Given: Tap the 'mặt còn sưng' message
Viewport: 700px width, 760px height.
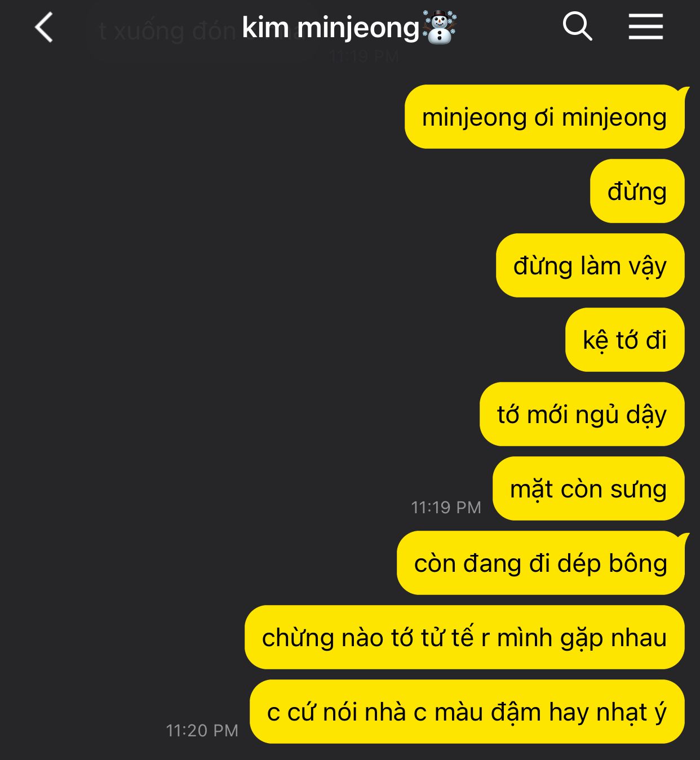Looking at the screenshot, I should coord(588,488).
